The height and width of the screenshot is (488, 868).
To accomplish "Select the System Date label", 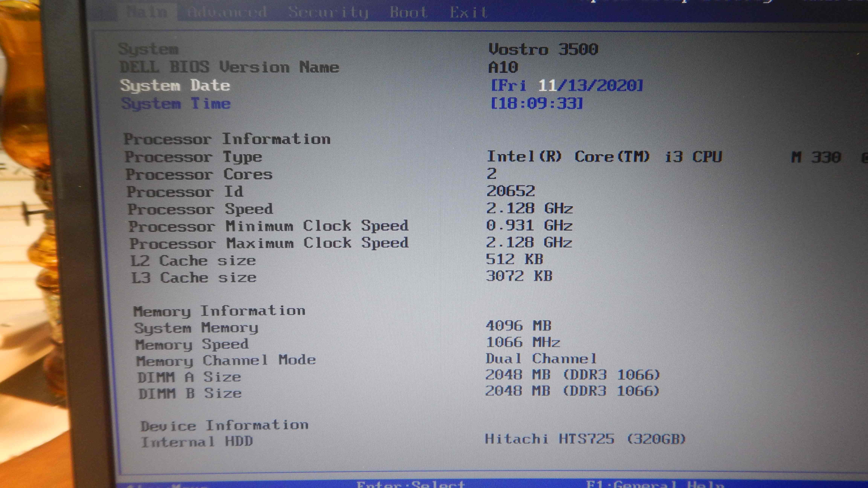I will 175,85.
